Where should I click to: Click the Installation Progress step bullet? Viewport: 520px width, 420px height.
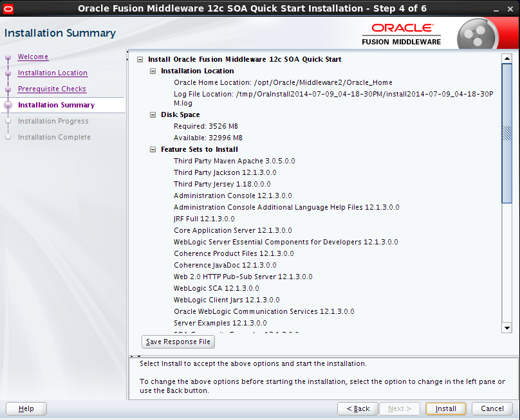[8, 122]
